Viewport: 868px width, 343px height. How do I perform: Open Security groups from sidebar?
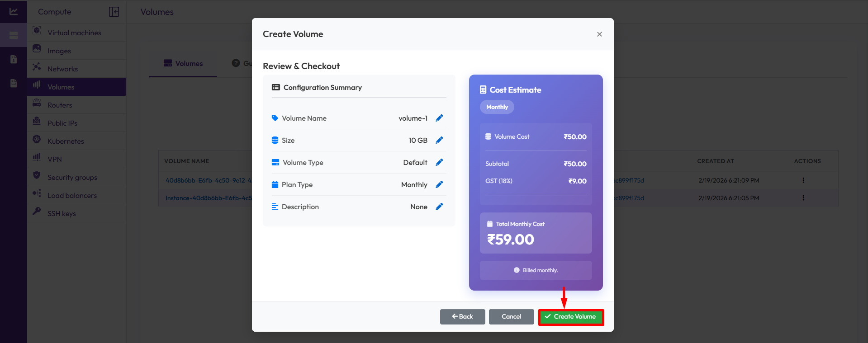coord(72,178)
